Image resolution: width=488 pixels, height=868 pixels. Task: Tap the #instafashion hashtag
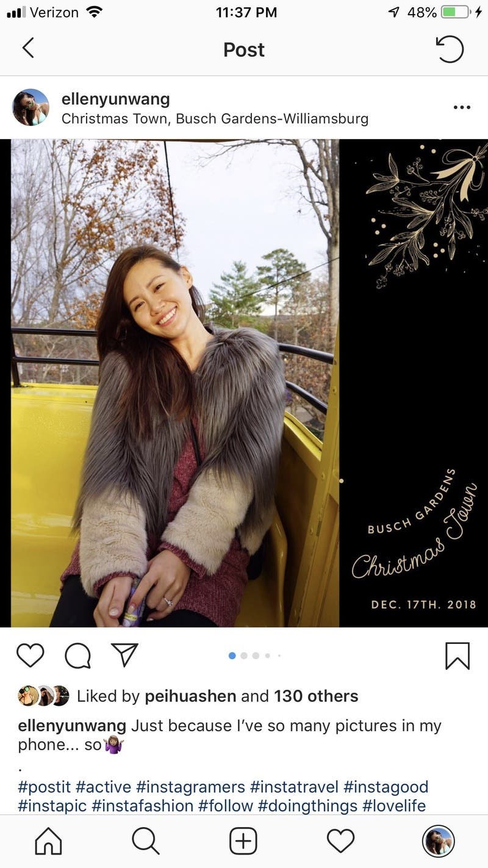pos(142,806)
